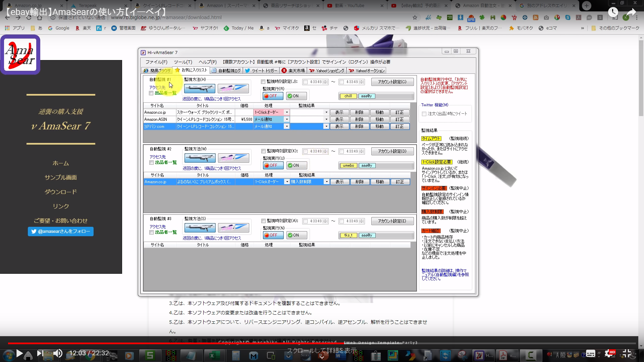Select blade monitoring method in 自動監視 #2
The height and width of the screenshot is (362, 644).
tap(233, 158)
